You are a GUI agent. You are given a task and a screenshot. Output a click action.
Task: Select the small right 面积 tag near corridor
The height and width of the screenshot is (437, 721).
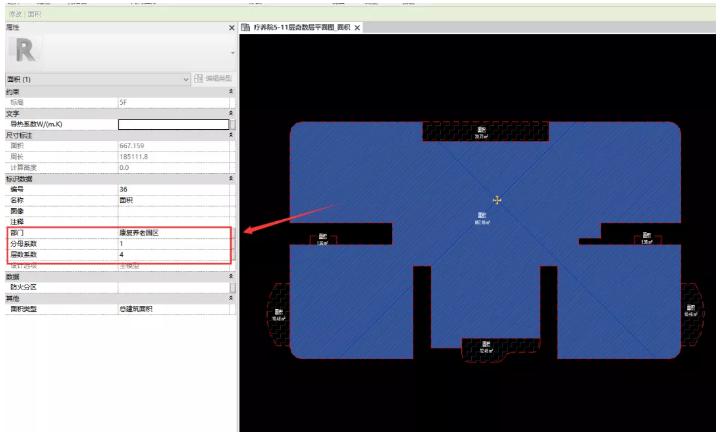647,238
